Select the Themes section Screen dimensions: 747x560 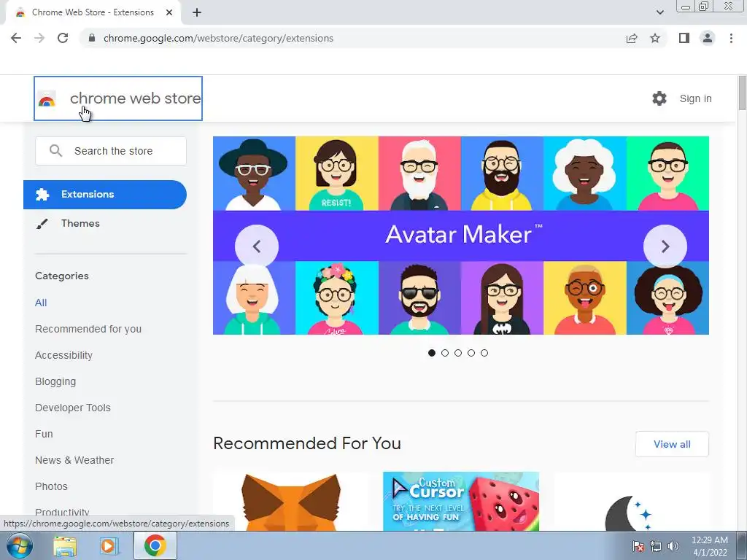pos(105,223)
